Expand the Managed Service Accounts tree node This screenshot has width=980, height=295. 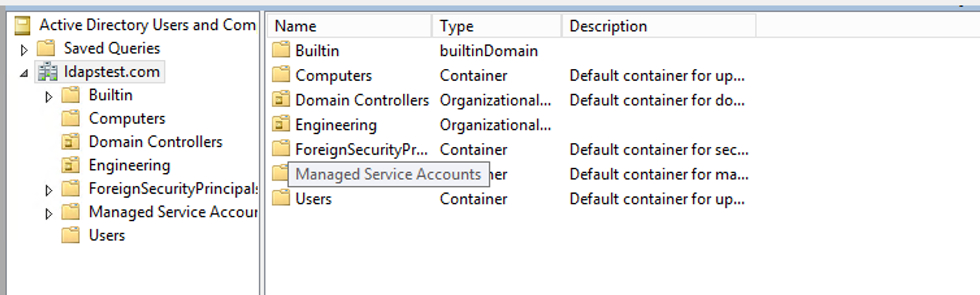(x=49, y=214)
